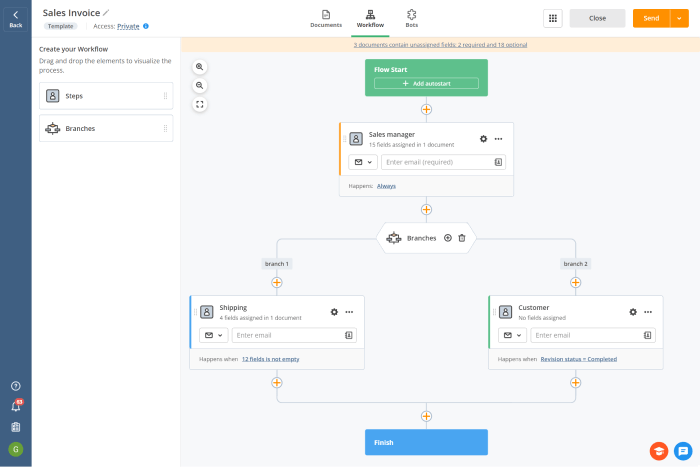Image resolution: width=700 pixels, height=467 pixels.
Task: Switch to the Documents tab
Action: click(x=326, y=19)
